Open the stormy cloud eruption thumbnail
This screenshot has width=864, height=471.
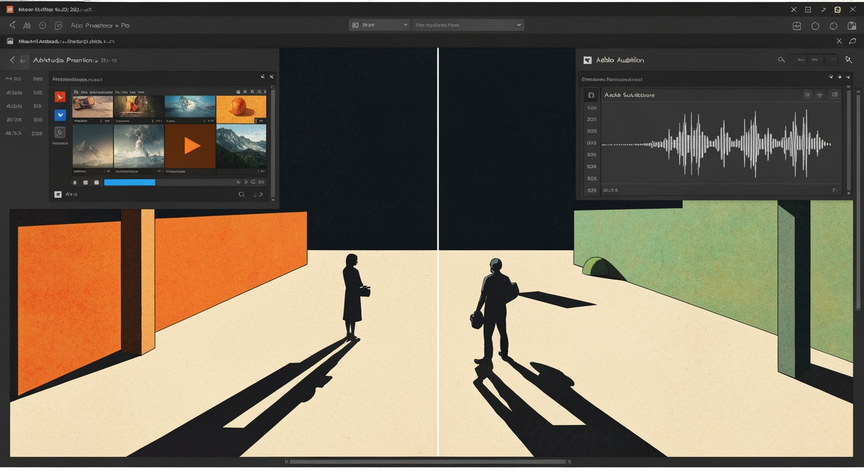(139, 146)
